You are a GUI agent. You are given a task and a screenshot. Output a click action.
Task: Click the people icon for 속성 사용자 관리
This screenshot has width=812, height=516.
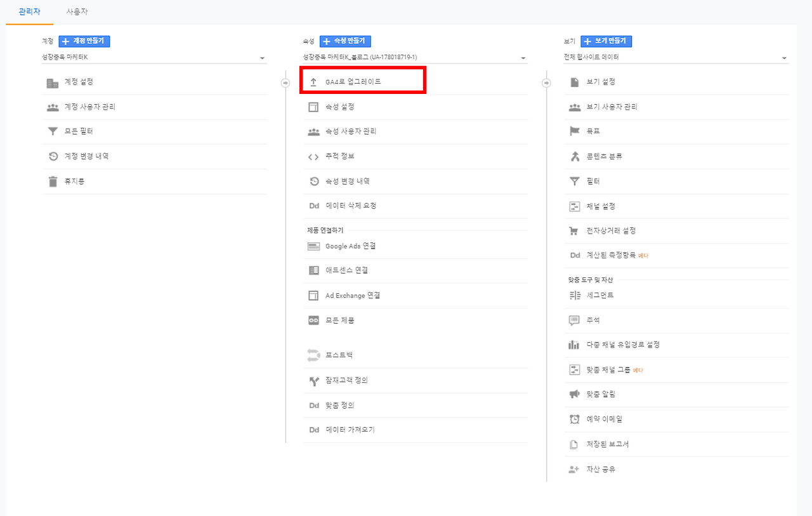coord(313,132)
